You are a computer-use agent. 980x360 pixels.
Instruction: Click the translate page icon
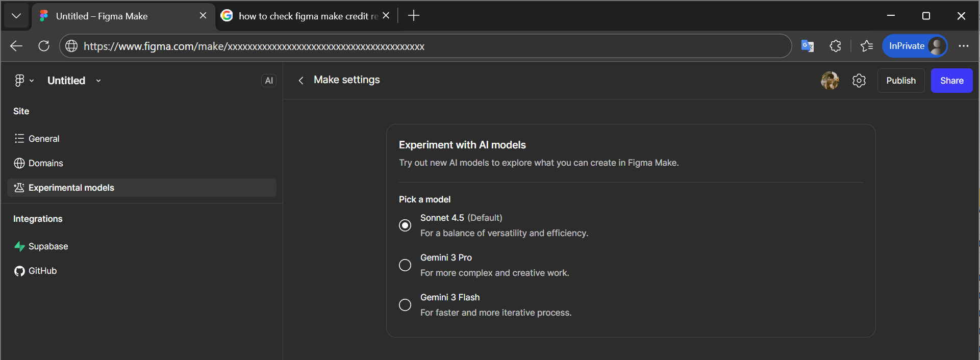(x=808, y=46)
